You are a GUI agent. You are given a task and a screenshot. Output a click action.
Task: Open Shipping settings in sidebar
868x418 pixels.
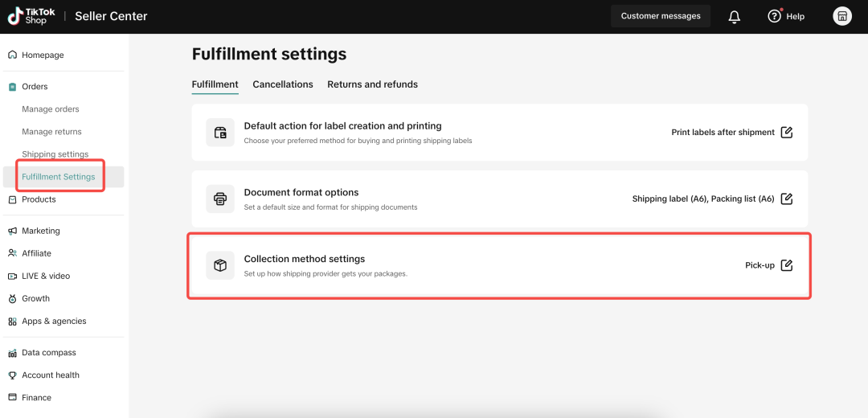coord(55,154)
